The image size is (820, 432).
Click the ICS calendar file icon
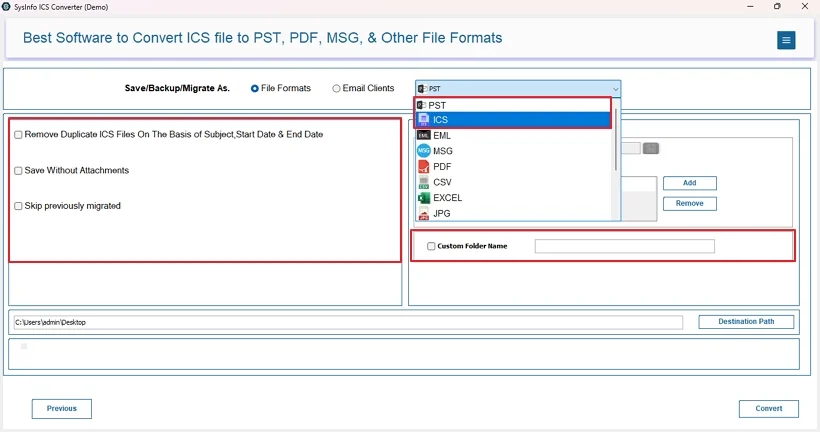[x=424, y=120]
